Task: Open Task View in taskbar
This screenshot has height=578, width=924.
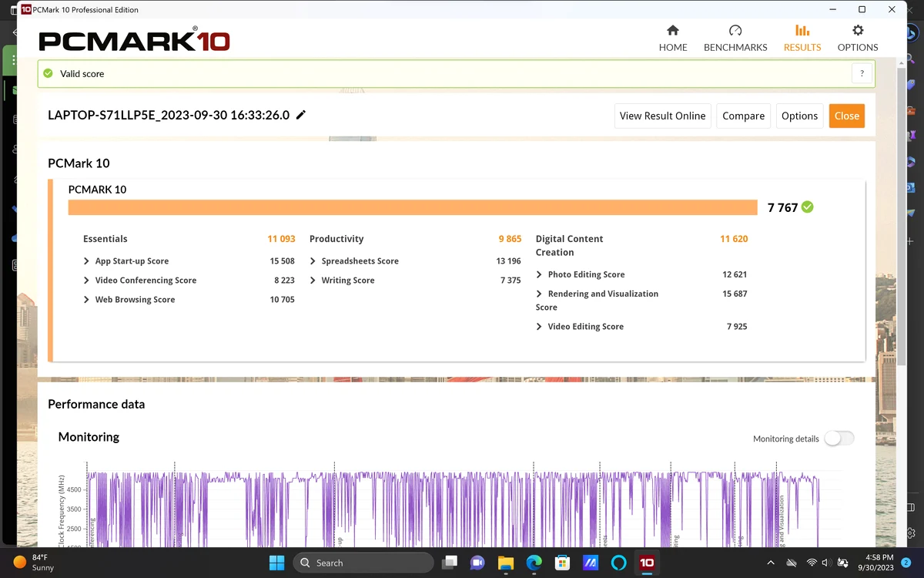Action: pyautogui.click(x=450, y=563)
